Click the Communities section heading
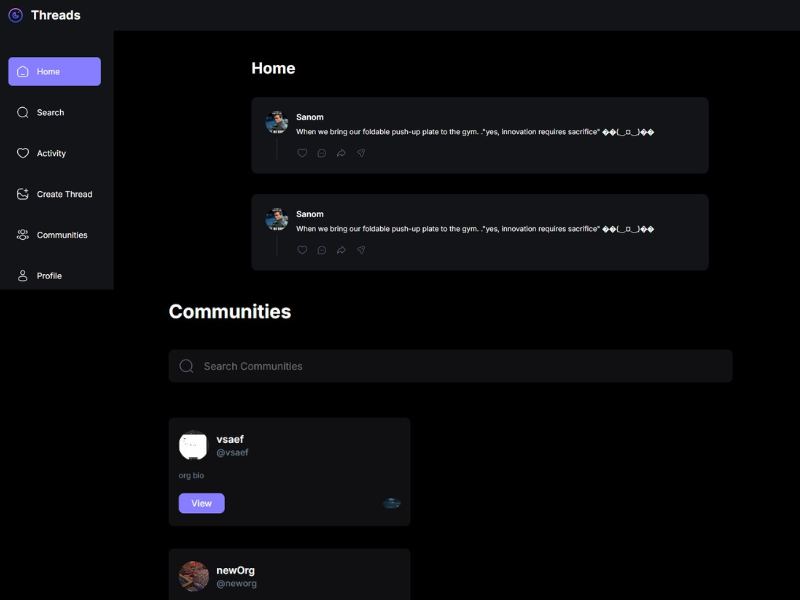The image size is (800, 600). pos(230,311)
